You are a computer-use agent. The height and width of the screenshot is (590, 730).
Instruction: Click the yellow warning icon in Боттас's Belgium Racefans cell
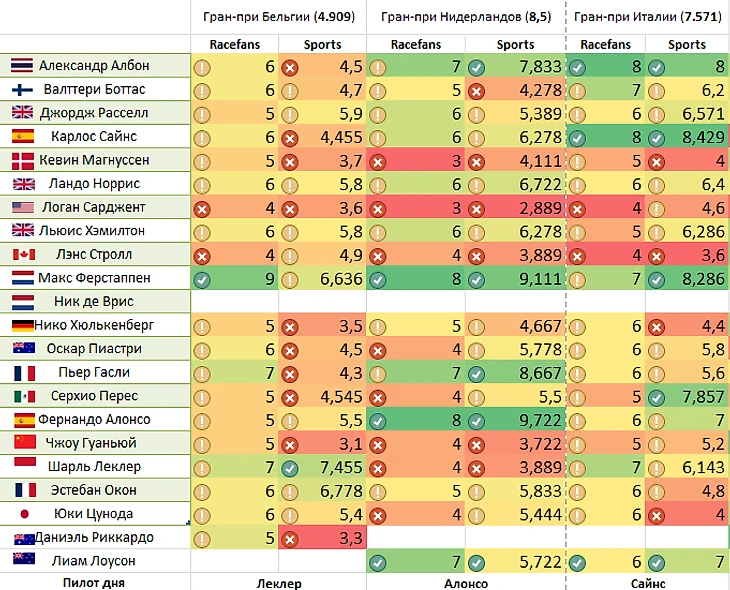pyautogui.click(x=202, y=91)
